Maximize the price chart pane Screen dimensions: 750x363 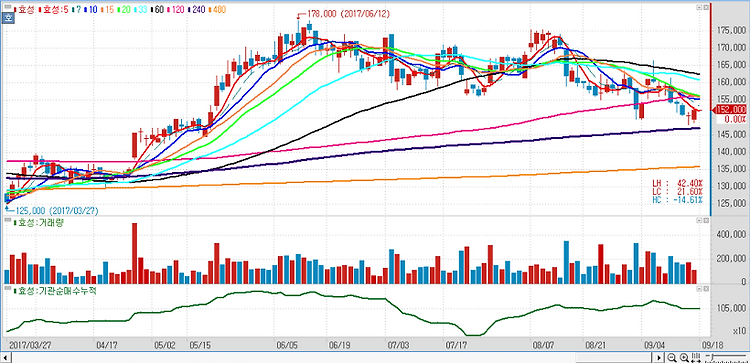(705, 8)
